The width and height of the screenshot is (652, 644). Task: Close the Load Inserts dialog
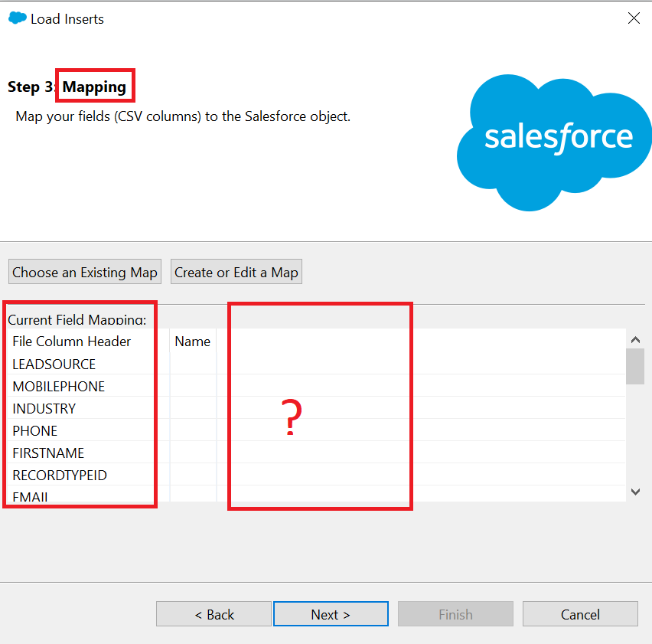tap(634, 18)
